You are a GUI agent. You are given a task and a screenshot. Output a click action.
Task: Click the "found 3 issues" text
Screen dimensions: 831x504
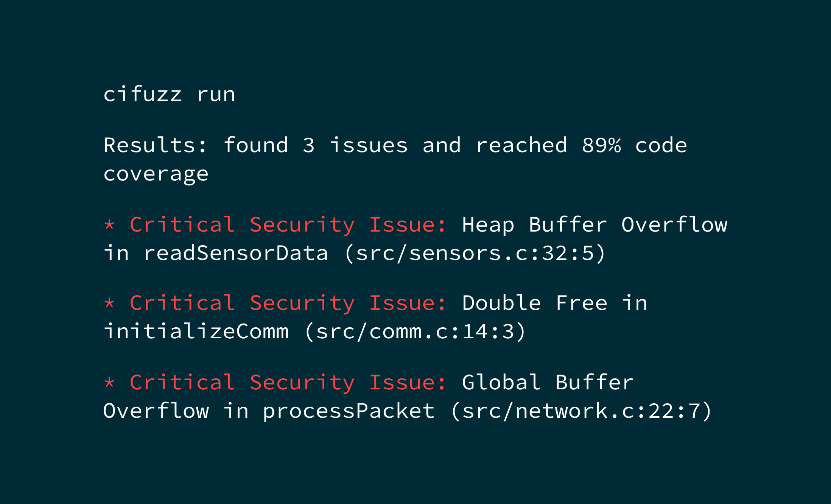click(x=315, y=145)
